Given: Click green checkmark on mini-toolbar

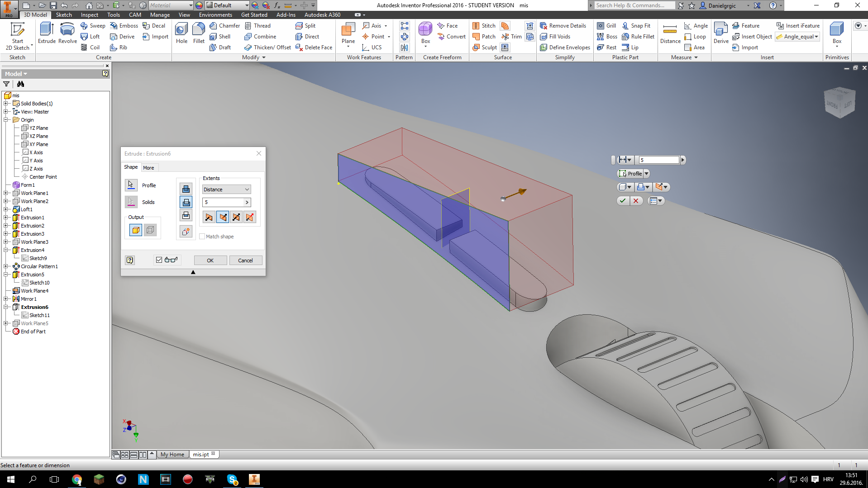Looking at the screenshot, I should click(623, 201).
